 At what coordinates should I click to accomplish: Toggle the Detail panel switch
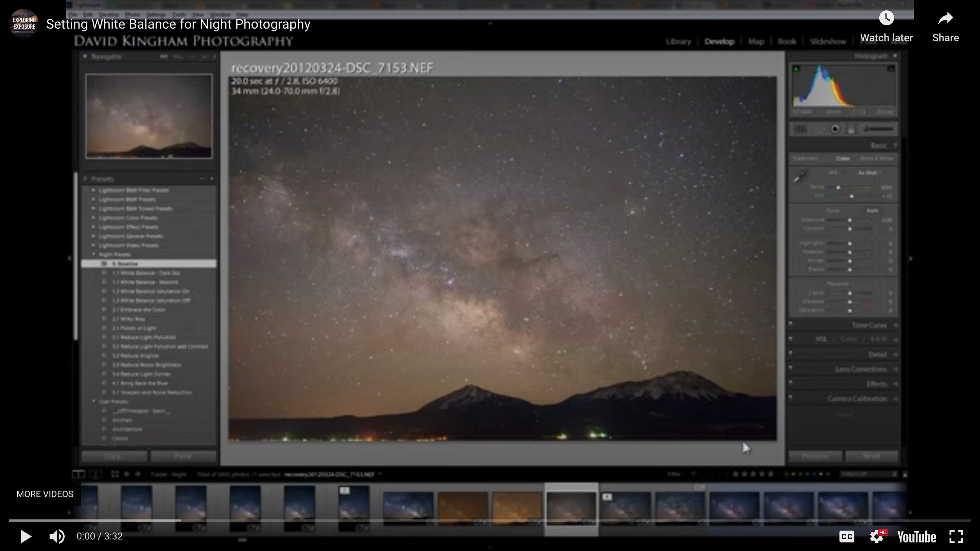click(790, 353)
